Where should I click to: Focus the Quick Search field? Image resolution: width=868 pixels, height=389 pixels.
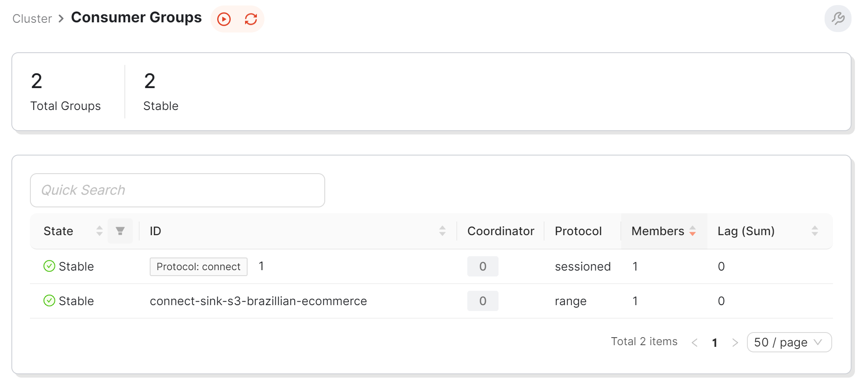pyautogui.click(x=178, y=190)
